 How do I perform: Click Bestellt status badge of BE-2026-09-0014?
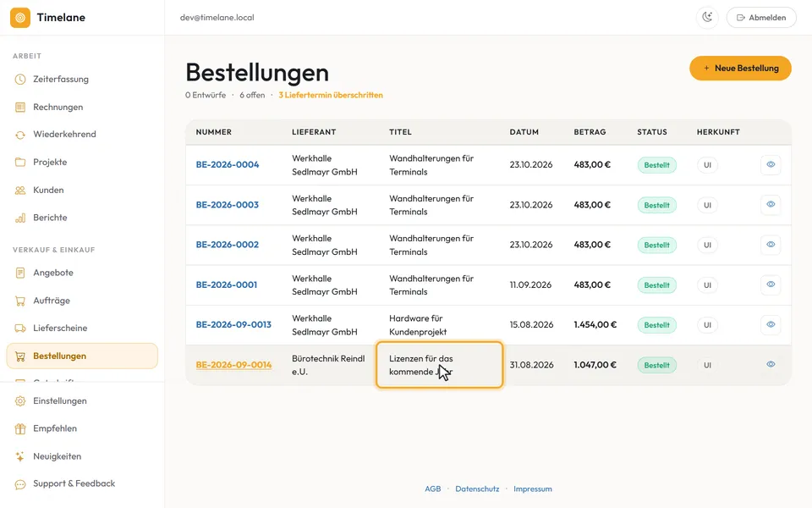click(656, 365)
